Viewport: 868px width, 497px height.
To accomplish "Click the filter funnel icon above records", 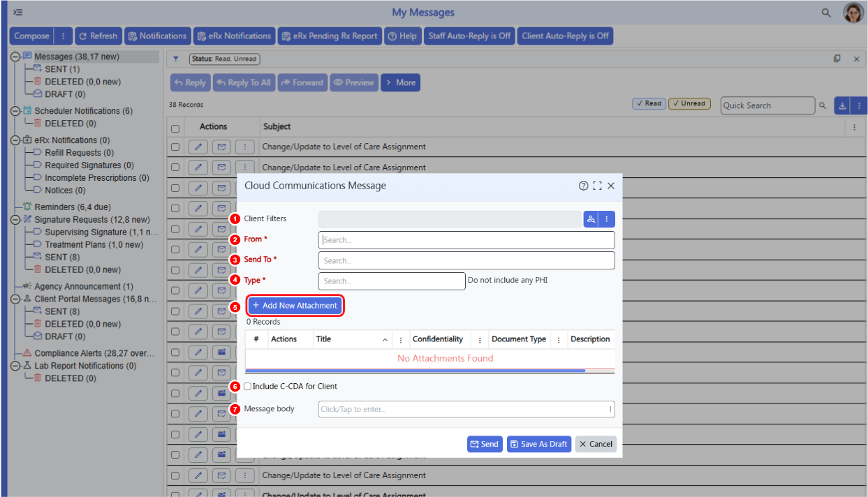I will coord(176,59).
